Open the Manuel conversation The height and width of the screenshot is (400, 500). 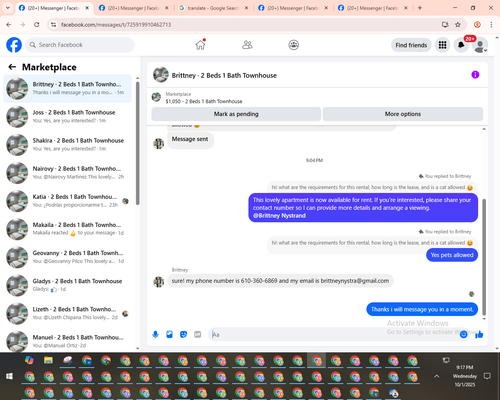[x=67, y=341]
